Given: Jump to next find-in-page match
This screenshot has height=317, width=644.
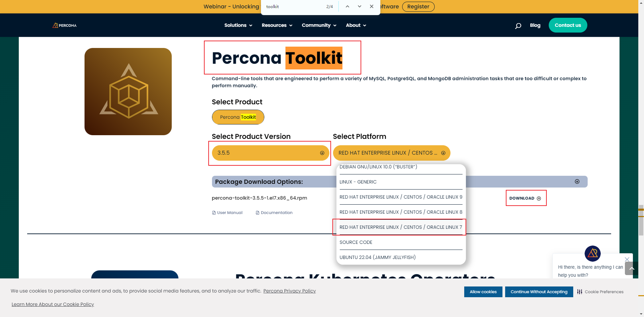Looking at the screenshot, I should [360, 6].
